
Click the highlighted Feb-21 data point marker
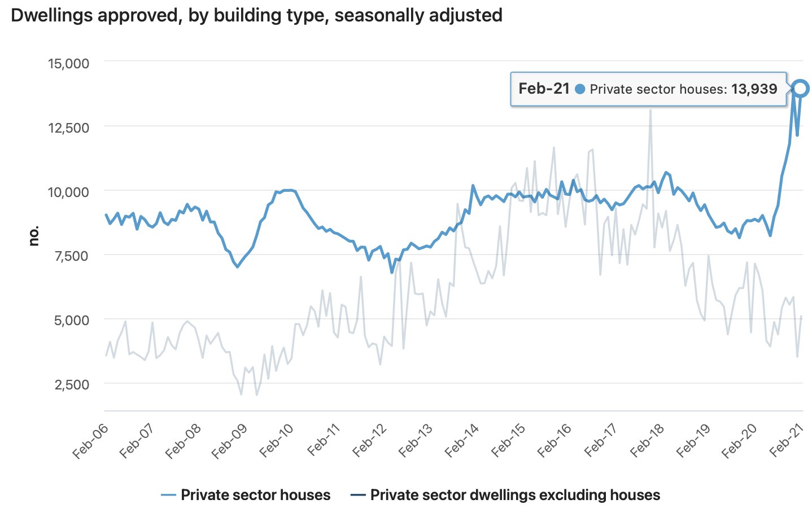[x=800, y=88]
